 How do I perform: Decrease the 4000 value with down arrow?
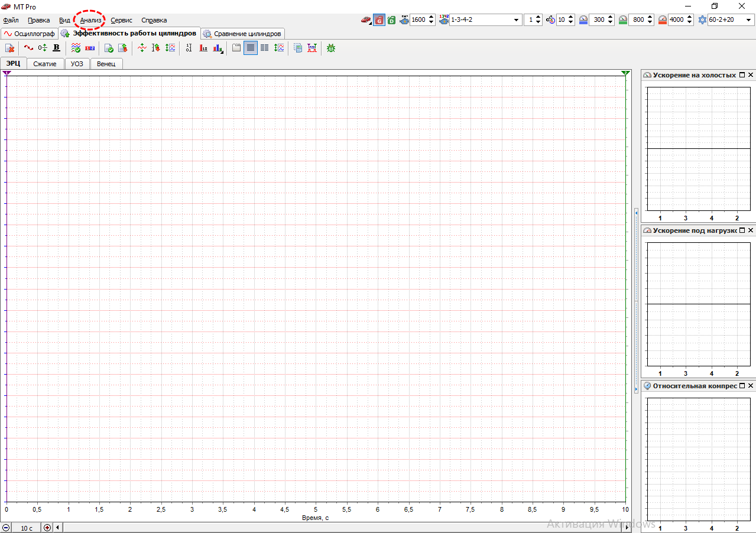tap(690, 22)
